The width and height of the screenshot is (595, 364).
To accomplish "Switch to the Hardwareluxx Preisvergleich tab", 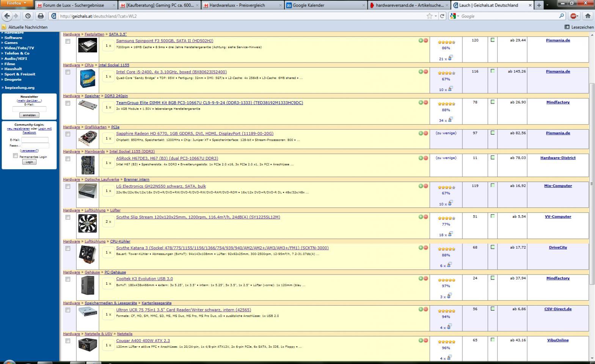I will coord(242,5).
